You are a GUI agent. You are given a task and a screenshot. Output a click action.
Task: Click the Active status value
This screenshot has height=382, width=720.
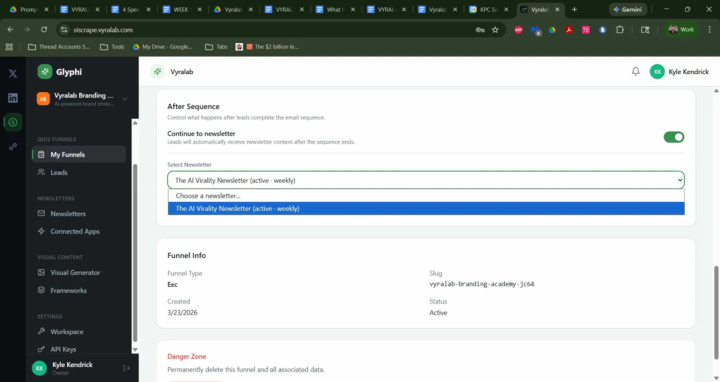point(438,313)
